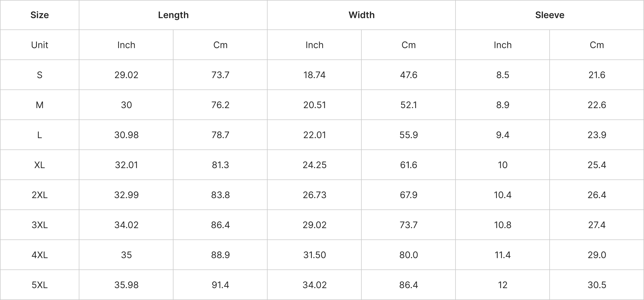Select the 4XL width value 31.50 inch
Image resolution: width=644 pixels, height=300 pixels.
tap(314, 255)
